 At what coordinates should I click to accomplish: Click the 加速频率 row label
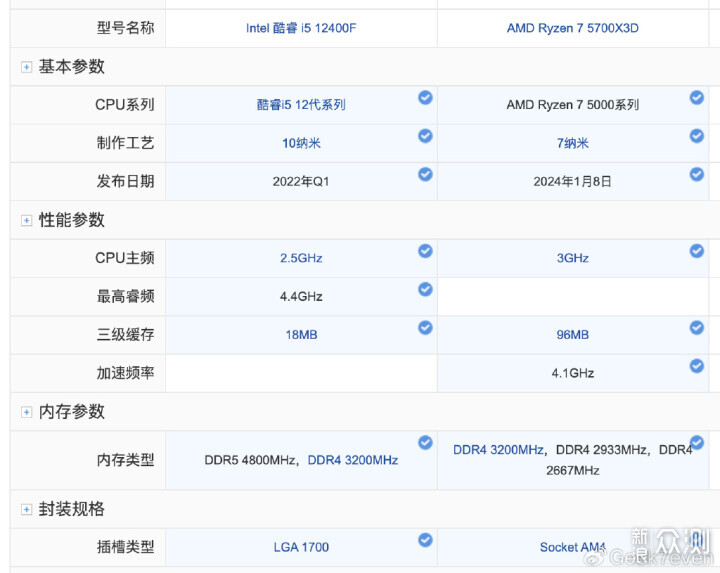(x=125, y=373)
